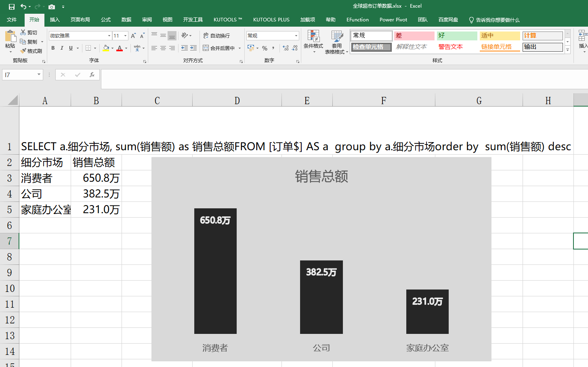Click the increase indent icon

click(193, 48)
